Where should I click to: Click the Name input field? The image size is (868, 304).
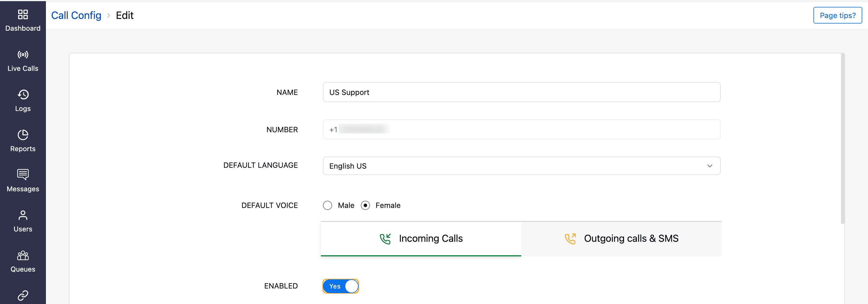click(x=521, y=92)
